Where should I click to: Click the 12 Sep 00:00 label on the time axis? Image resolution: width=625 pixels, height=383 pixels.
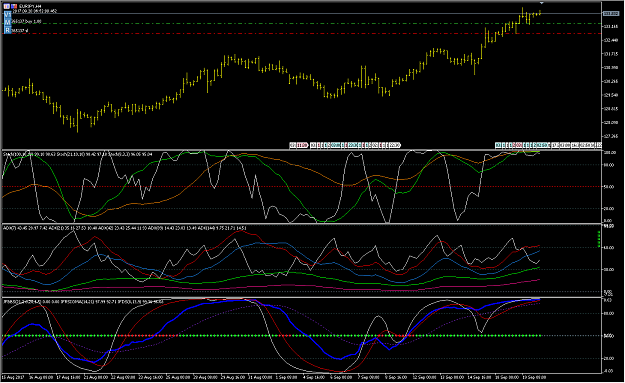[x=425, y=377]
